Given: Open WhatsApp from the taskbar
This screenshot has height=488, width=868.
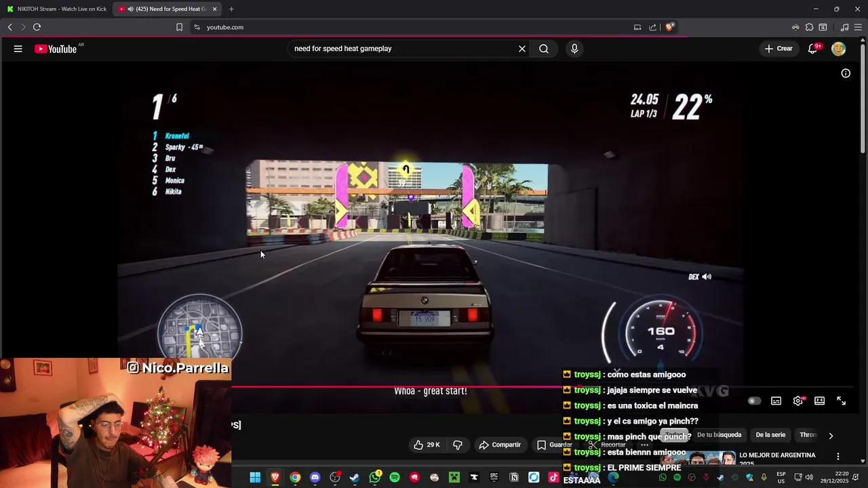Looking at the screenshot, I should tap(375, 477).
